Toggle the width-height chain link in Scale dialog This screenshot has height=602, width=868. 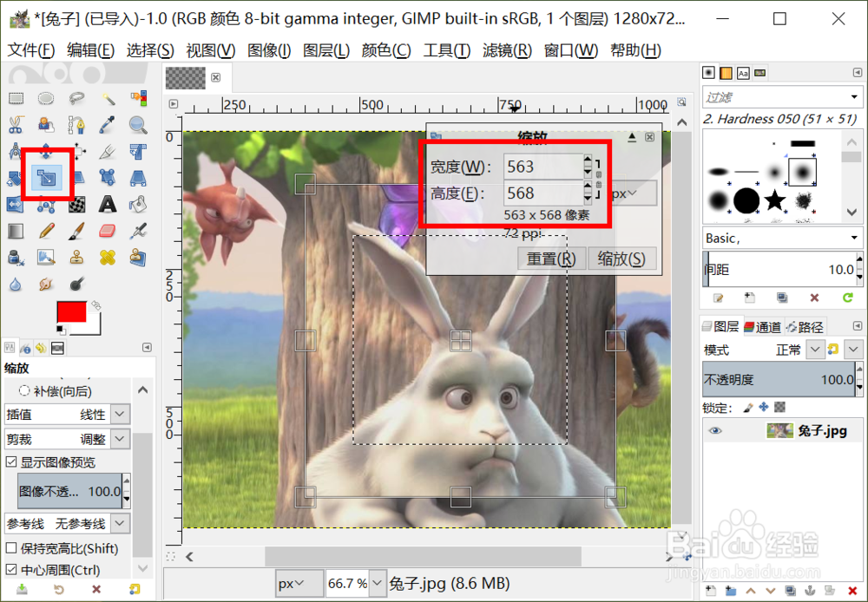[x=598, y=180]
